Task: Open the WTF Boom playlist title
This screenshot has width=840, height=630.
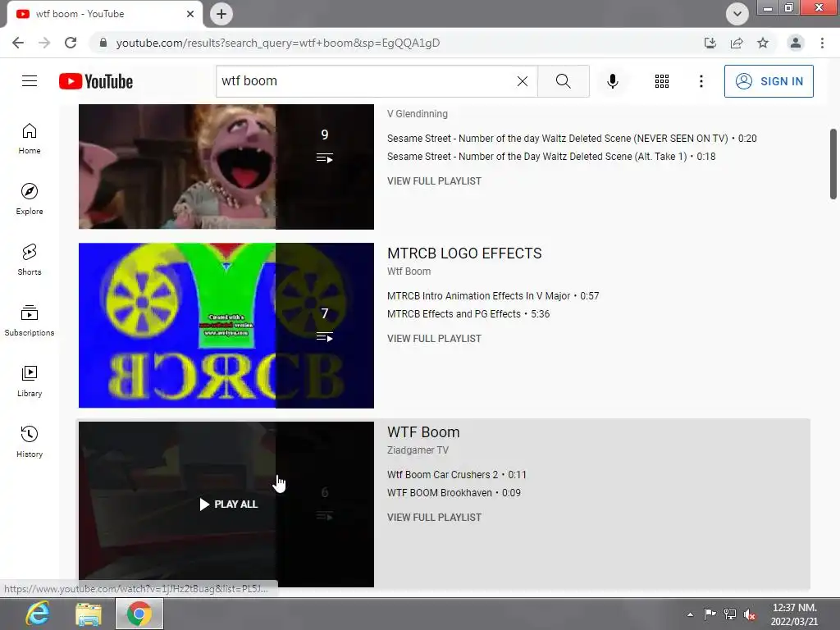Action: point(423,432)
